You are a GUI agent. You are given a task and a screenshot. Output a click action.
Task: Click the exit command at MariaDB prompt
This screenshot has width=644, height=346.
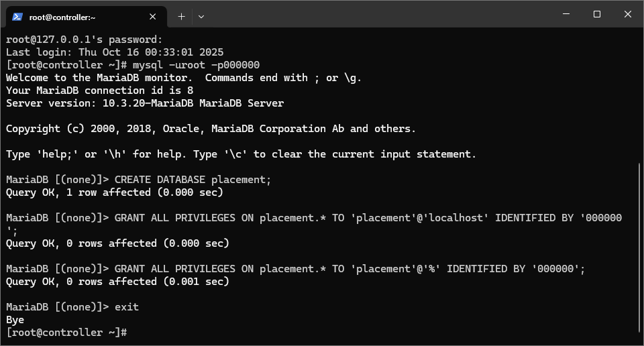tap(127, 307)
